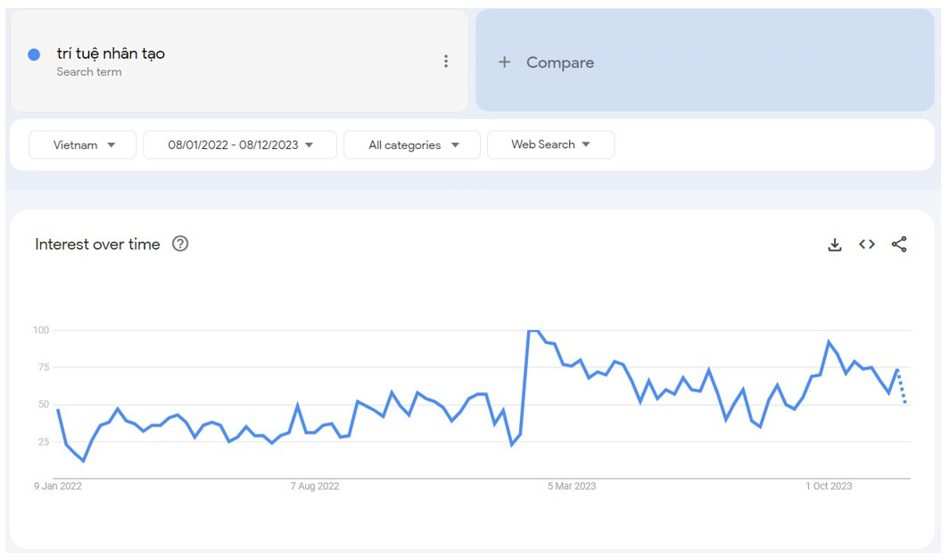The height and width of the screenshot is (560, 950).
Task: Share the Interest over time chart
Action: pyautogui.click(x=899, y=244)
